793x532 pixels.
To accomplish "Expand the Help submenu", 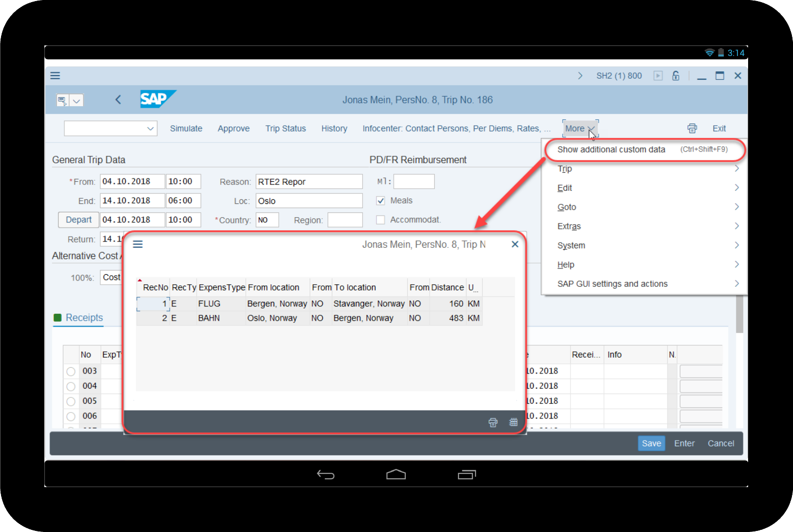I will [x=647, y=265].
